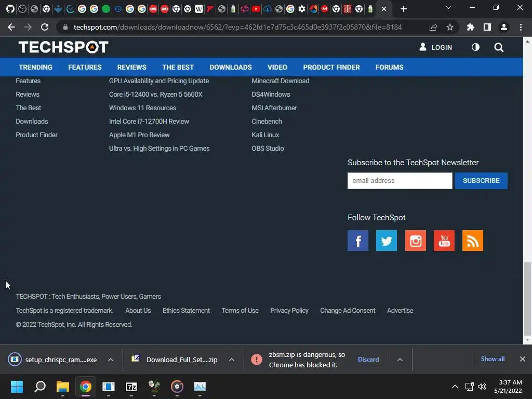Close the current active tab

tap(384, 9)
